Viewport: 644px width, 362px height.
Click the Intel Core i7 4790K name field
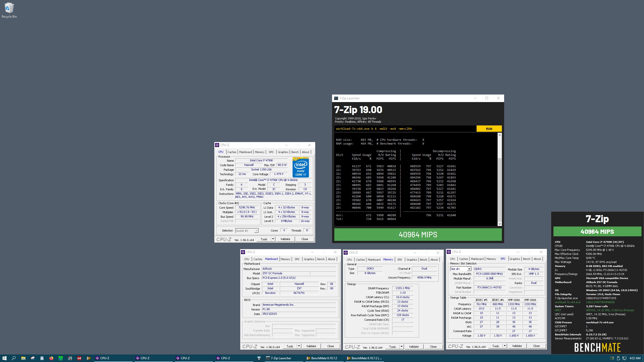tap(261, 160)
